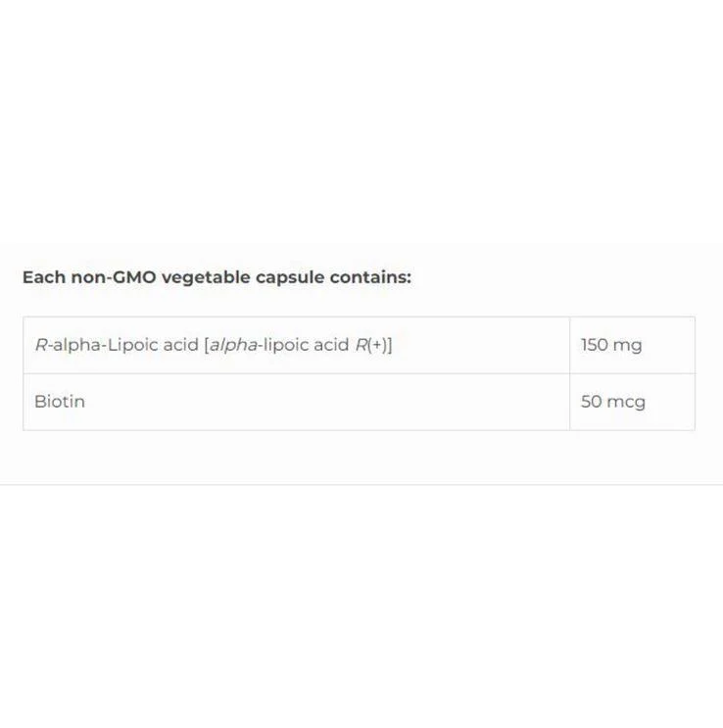Click the italic 'alpha' inside the brackets

(233, 346)
